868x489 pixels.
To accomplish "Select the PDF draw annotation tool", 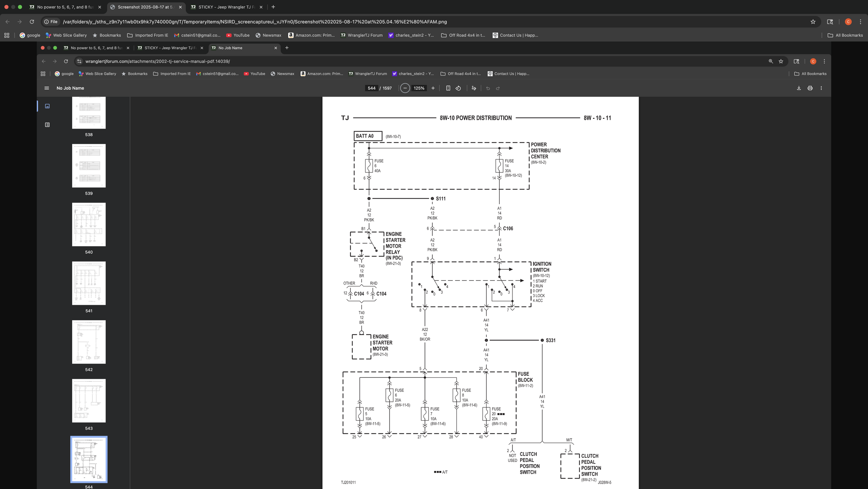I will click(x=474, y=88).
